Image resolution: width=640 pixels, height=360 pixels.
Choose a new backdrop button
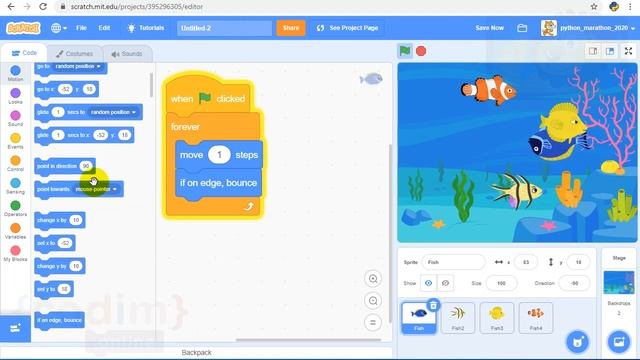(619, 342)
